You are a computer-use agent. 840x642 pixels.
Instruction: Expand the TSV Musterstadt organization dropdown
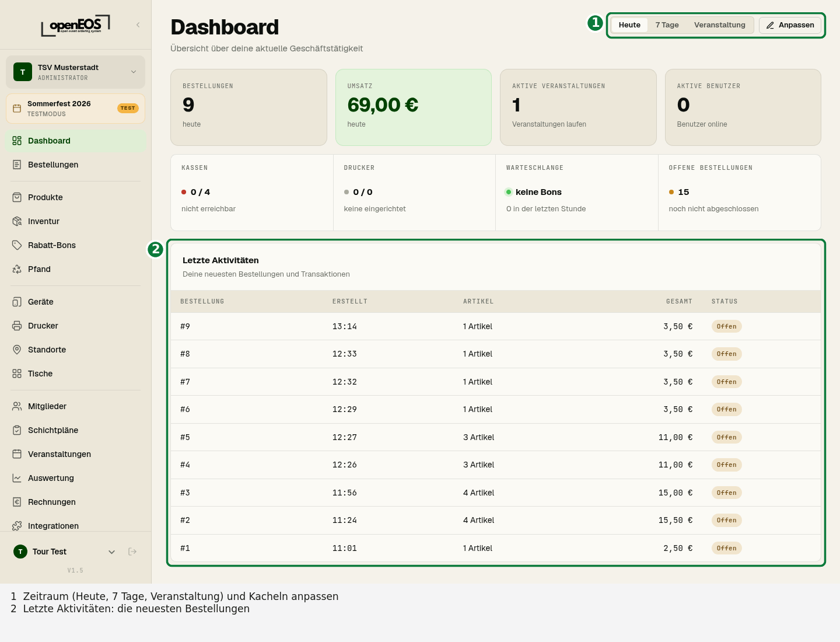(x=134, y=72)
